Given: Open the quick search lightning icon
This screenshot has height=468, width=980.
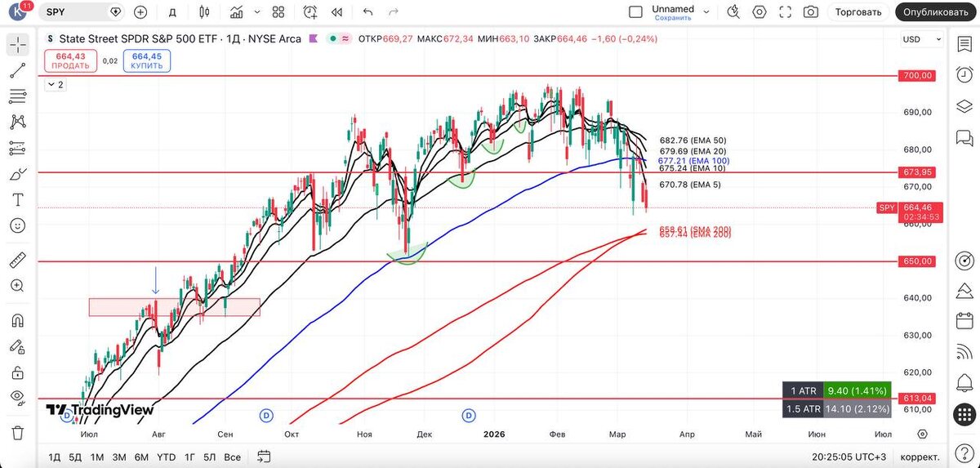Looking at the screenshot, I should point(733,12).
